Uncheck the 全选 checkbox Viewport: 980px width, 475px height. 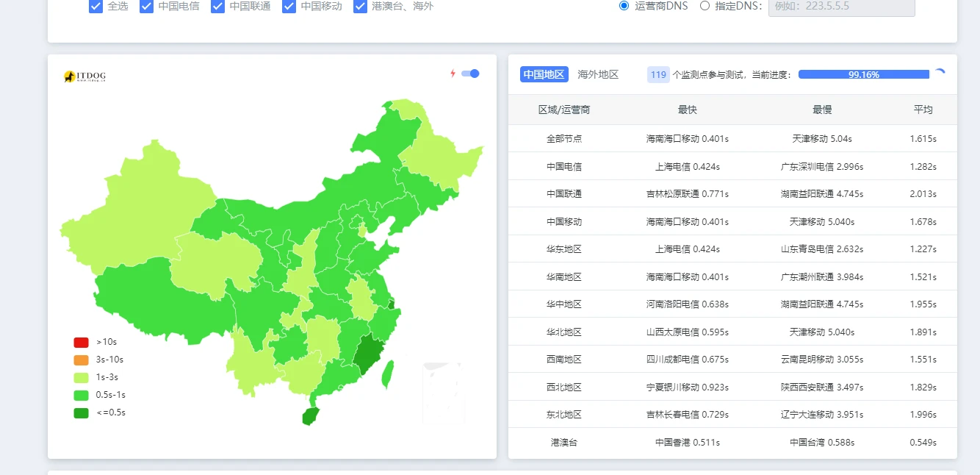tap(96, 7)
